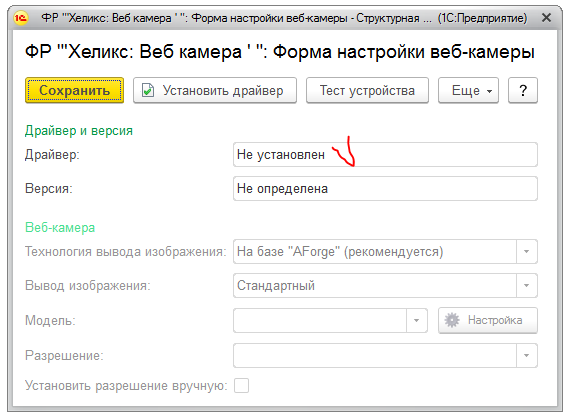The height and width of the screenshot is (420, 570).
Task: Click the field showing На базе "AForge"
Action: pos(385,251)
